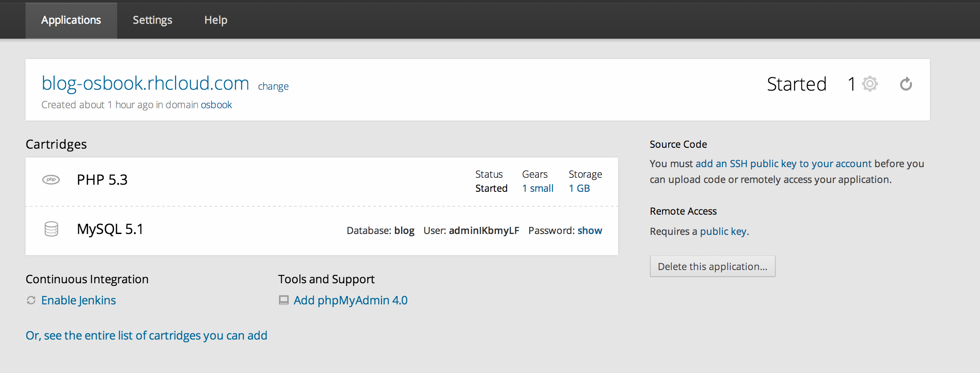Open the Applications tab
The height and width of the screenshot is (373, 980).
click(x=71, y=20)
